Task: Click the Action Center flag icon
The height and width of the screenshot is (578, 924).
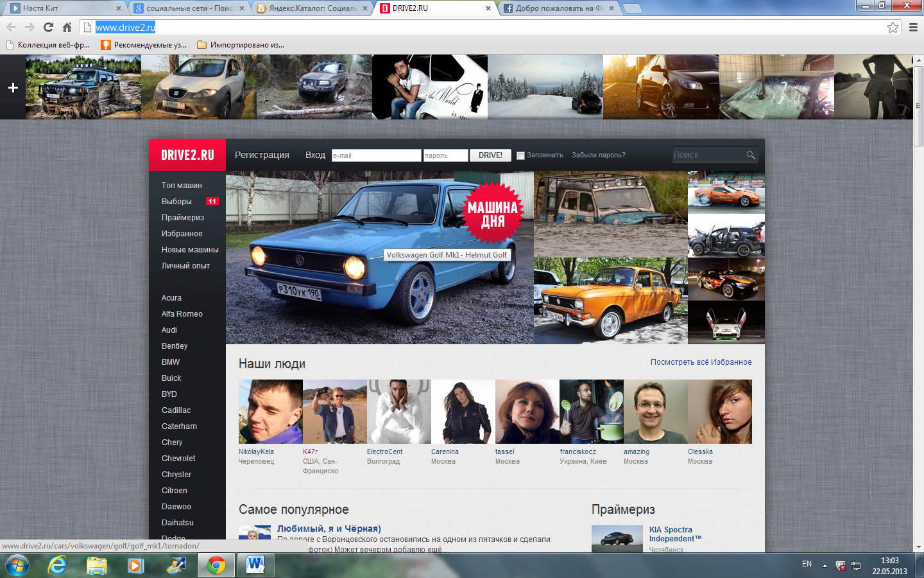Action: pyautogui.click(x=841, y=566)
